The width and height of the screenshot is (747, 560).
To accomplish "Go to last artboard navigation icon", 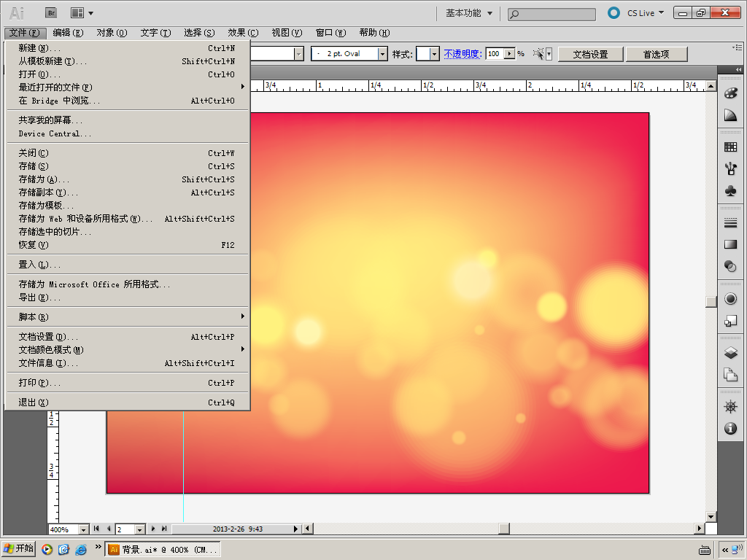I will (x=164, y=529).
